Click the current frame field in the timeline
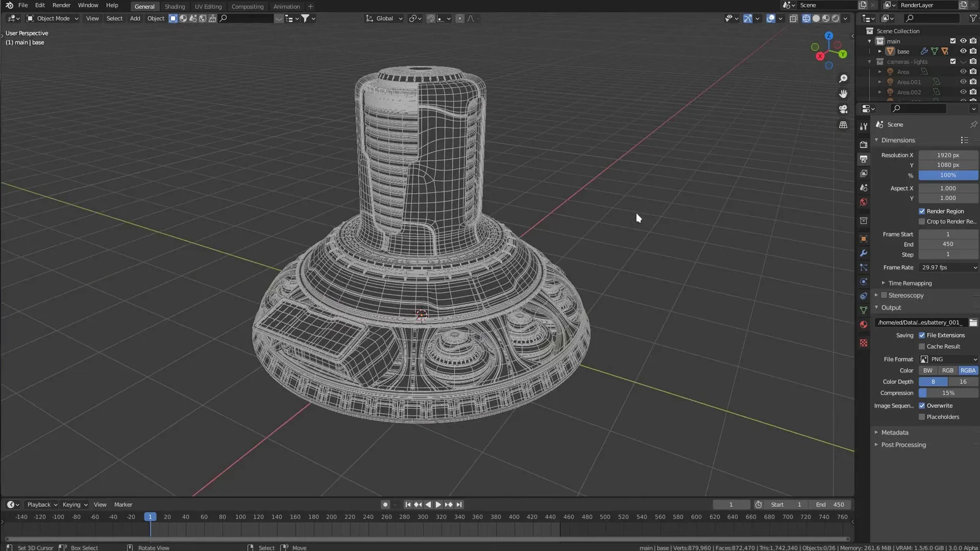Viewport: 980px width, 551px height. pos(731,504)
